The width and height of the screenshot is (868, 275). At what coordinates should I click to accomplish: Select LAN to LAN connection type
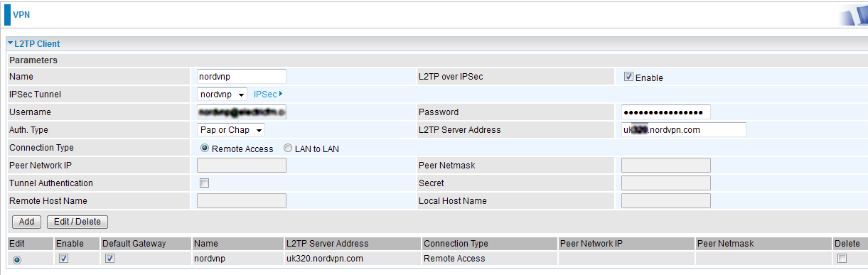(288, 149)
